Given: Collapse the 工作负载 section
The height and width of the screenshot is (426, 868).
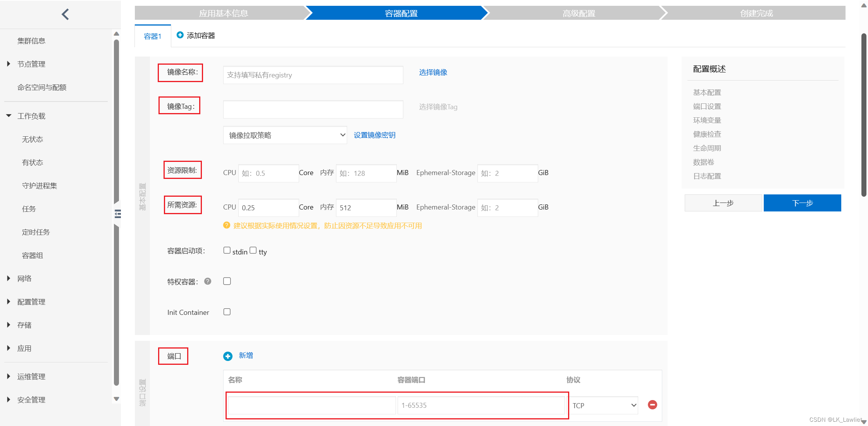Looking at the screenshot, I should click(x=9, y=116).
